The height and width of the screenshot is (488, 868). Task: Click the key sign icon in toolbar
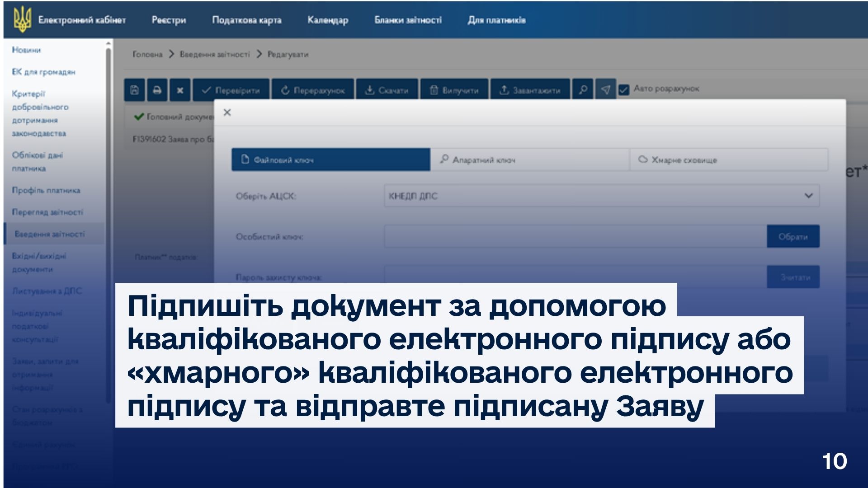coord(583,90)
